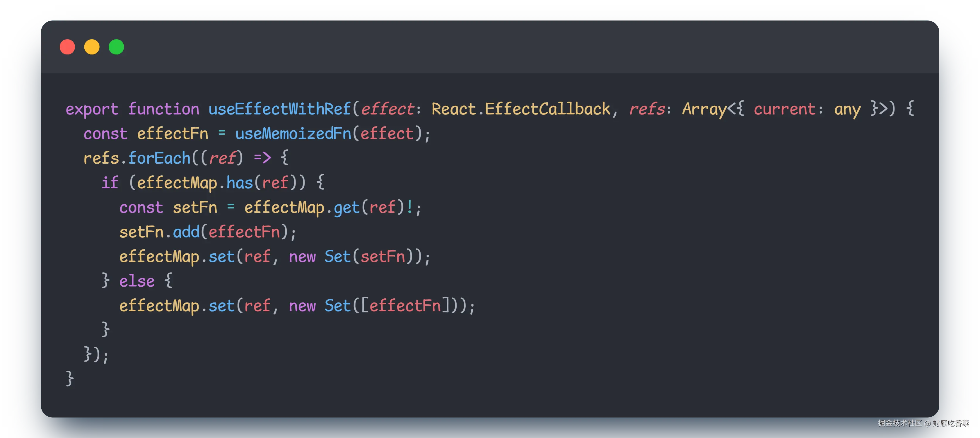The width and height of the screenshot is (980, 438).
Task: Click the useMemoizedFn call
Action: [x=293, y=134]
